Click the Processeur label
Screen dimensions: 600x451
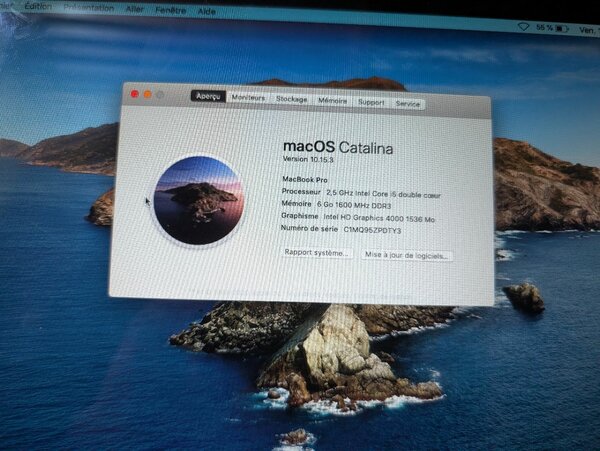coord(301,191)
